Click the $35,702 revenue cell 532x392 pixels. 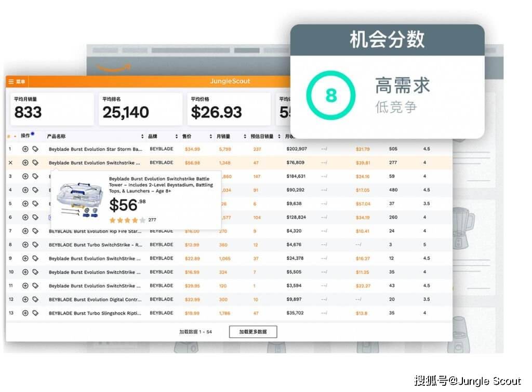tap(295, 313)
